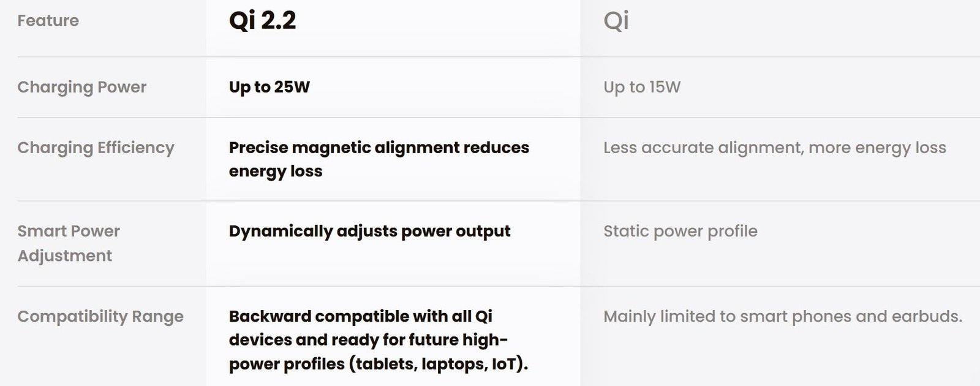
Task: Click the bold words "energy loss"
Action: [x=275, y=171]
